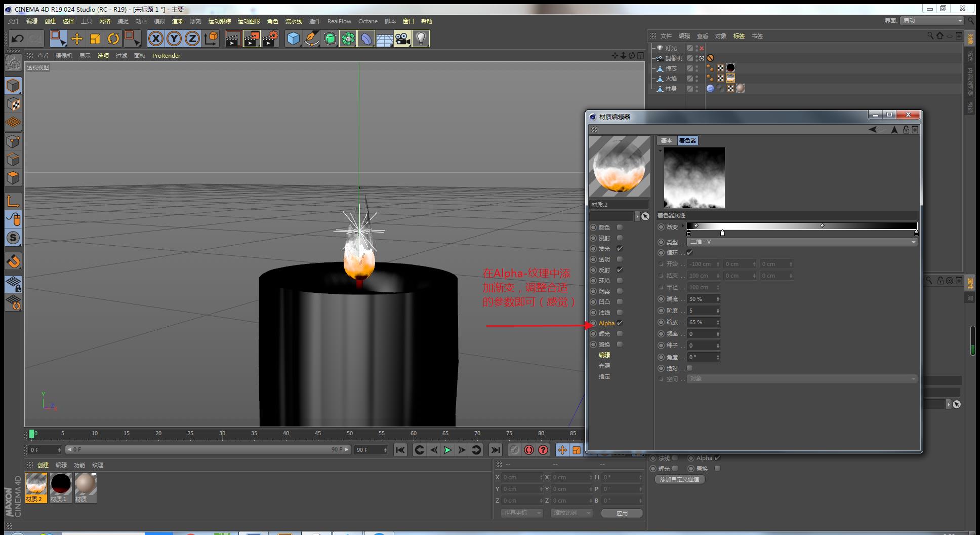Viewport: 980px width, 535px height.
Task: Click Make Editable in the left toolbar
Action: coord(13,63)
